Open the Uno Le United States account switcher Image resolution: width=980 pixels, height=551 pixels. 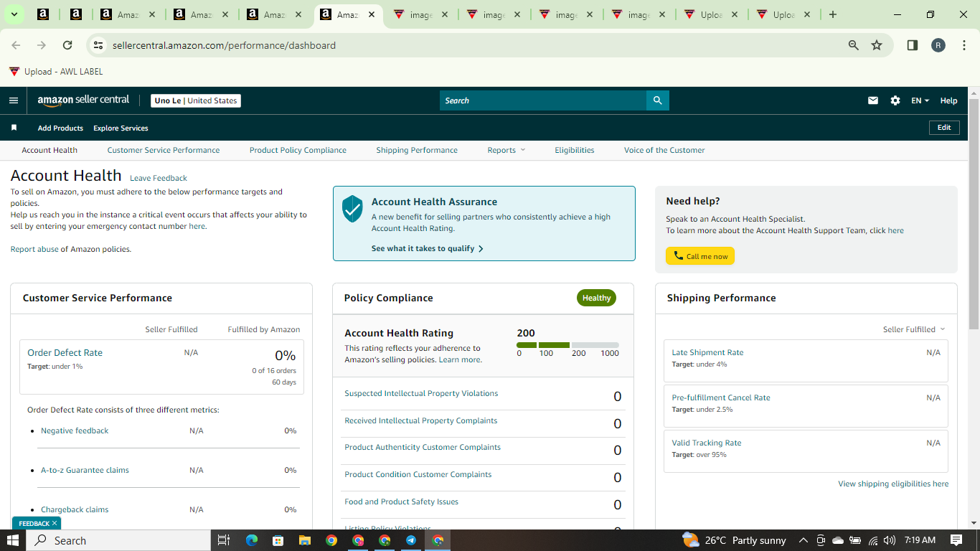coord(196,100)
